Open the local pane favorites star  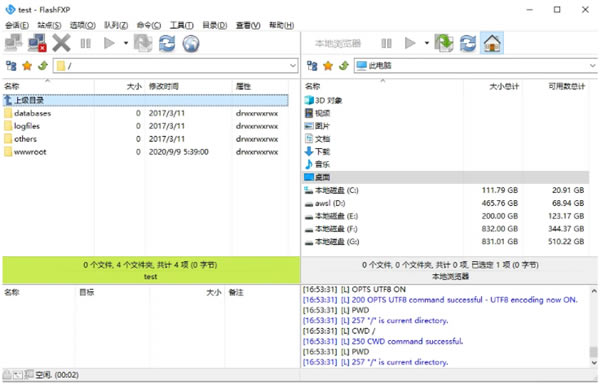[x=328, y=66]
